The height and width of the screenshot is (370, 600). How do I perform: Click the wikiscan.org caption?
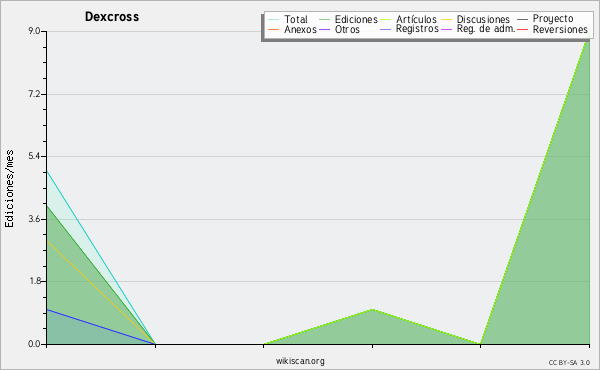point(300,361)
